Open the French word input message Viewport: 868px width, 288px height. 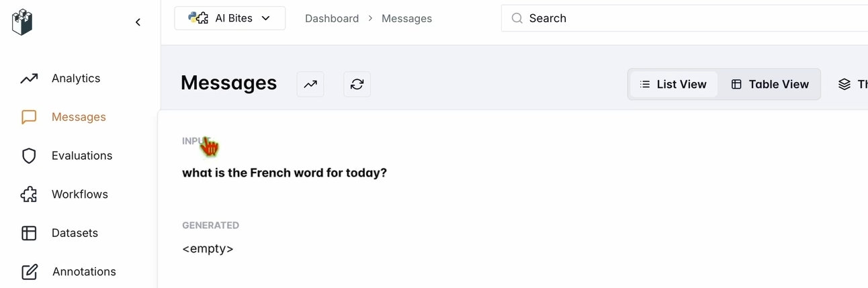point(284,173)
